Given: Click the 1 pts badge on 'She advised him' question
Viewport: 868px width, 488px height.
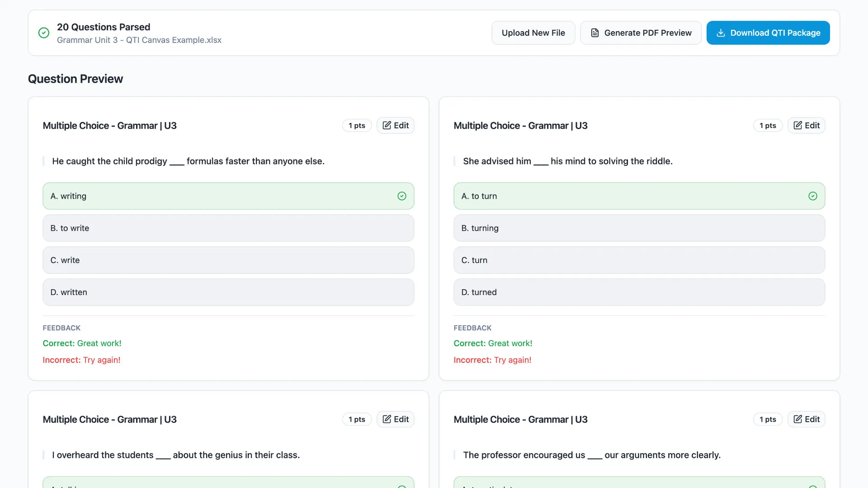Looking at the screenshot, I should click(768, 126).
